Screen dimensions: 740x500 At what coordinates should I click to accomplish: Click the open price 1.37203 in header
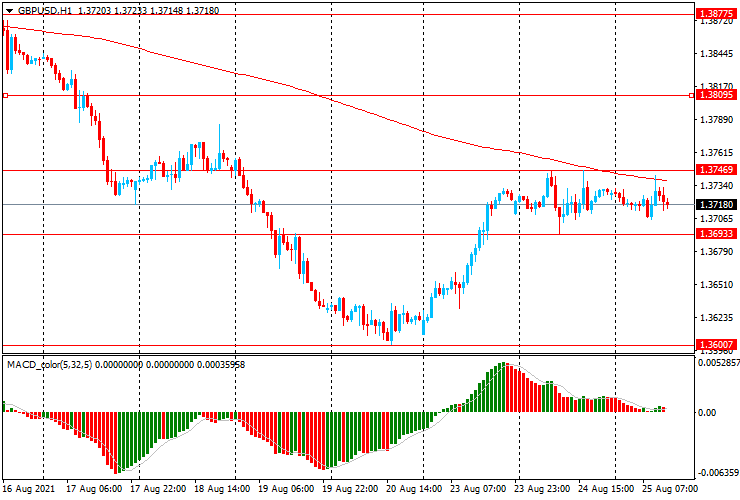tap(94, 10)
